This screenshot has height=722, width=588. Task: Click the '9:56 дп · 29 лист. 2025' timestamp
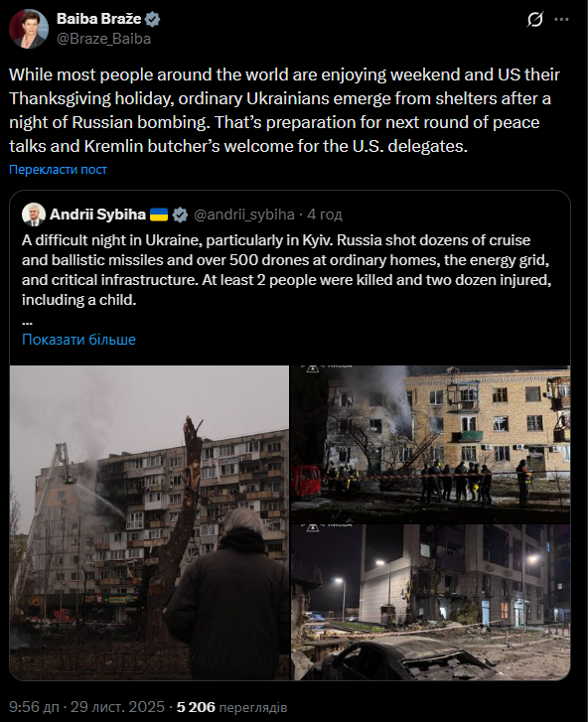pos(86,707)
